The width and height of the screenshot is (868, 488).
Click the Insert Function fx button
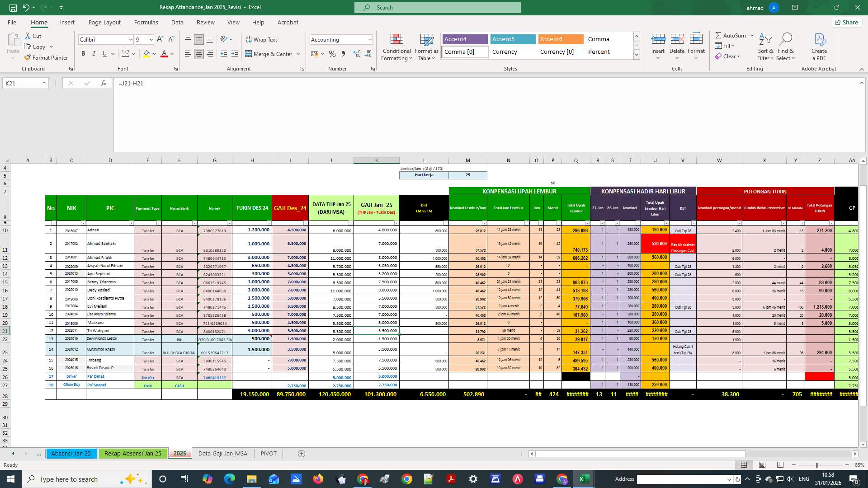tap(103, 83)
